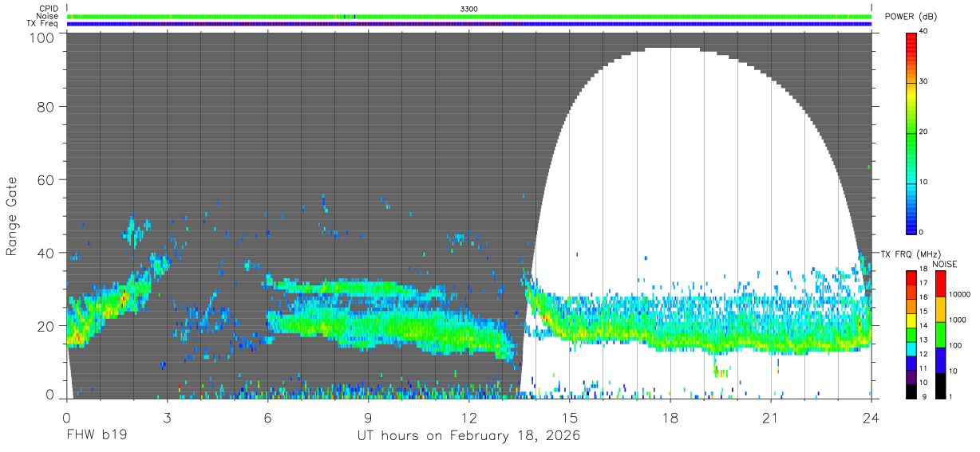Click the y-axis tick label '80'
Viewport: 980px width, 452px height.
tap(45, 106)
